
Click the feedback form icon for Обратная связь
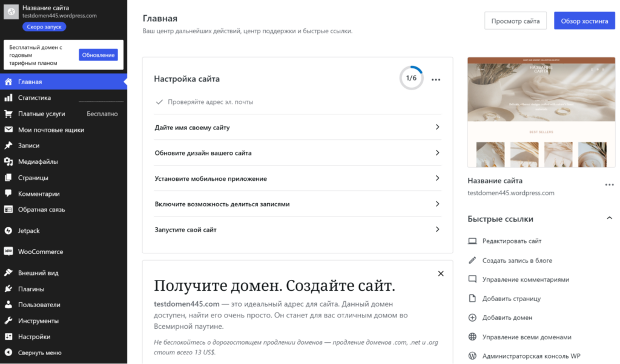pos(8,210)
